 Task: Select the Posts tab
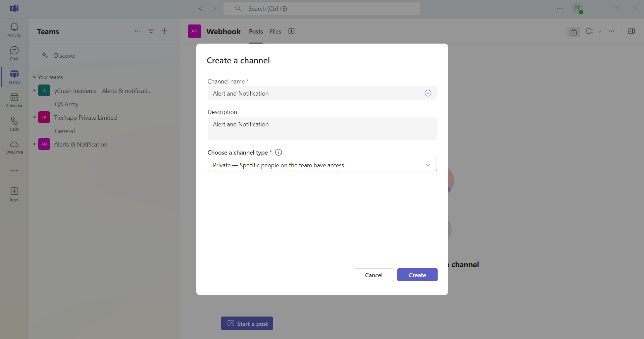coord(256,32)
